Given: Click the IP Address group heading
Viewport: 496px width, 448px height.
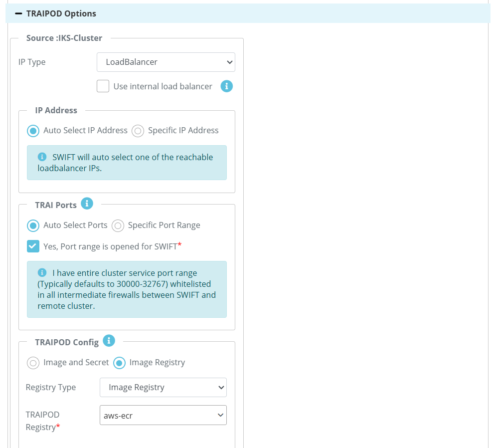Looking at the screenshot, I should [56, 110].
